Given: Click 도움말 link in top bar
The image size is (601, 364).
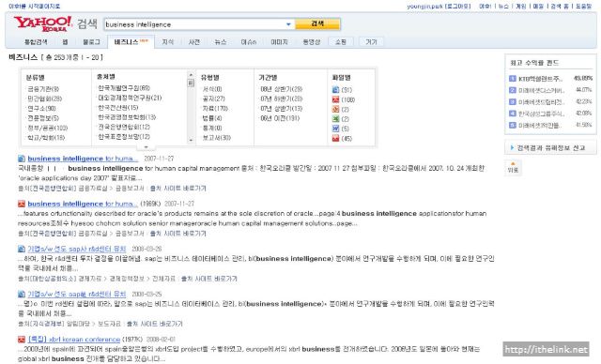Looking at the screenshot, I should 584,7.
